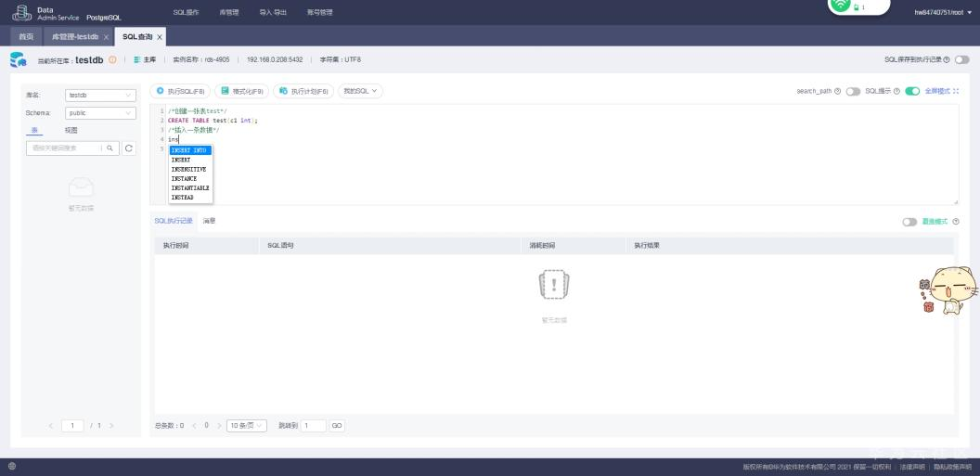Toggle the 覆盖模式 switch

(909, 222)
